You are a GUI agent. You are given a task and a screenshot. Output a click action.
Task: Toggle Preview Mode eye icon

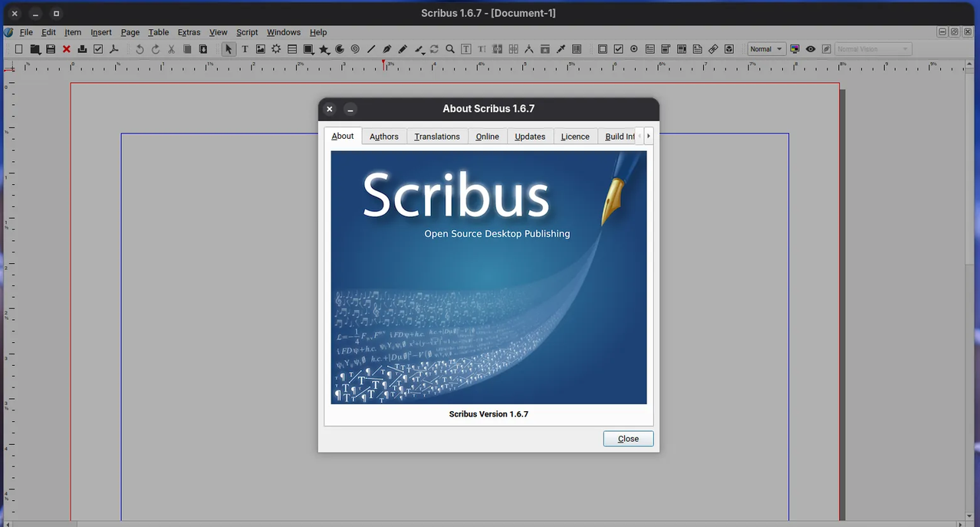(811, 49)
